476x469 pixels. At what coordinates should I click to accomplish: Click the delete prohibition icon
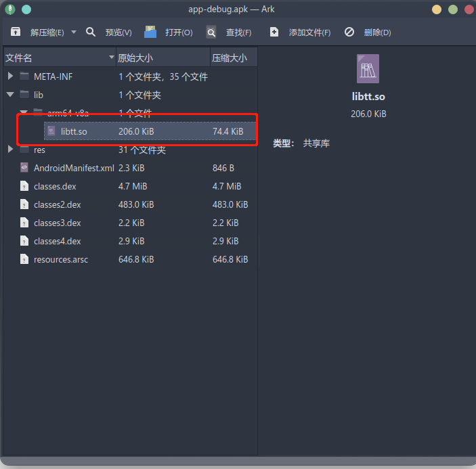click(349, 32)
